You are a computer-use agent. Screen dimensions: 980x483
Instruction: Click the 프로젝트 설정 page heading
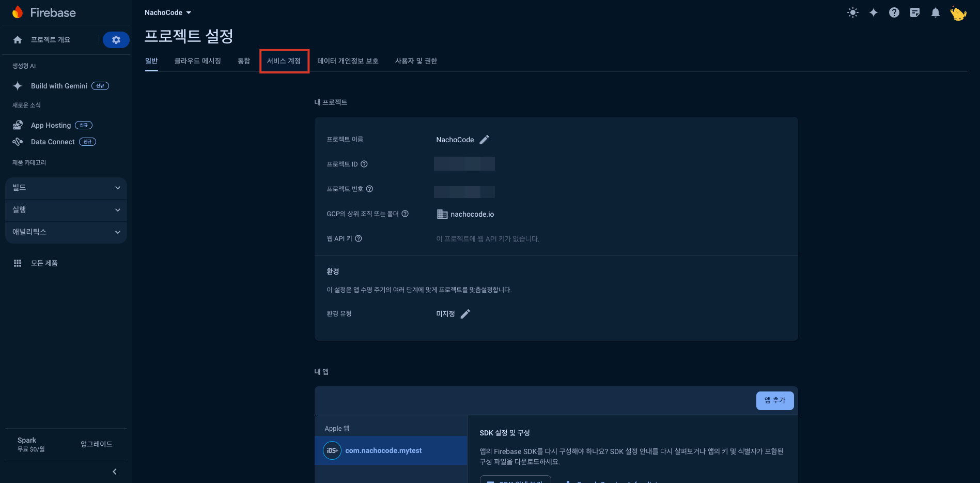coord(189,36)
